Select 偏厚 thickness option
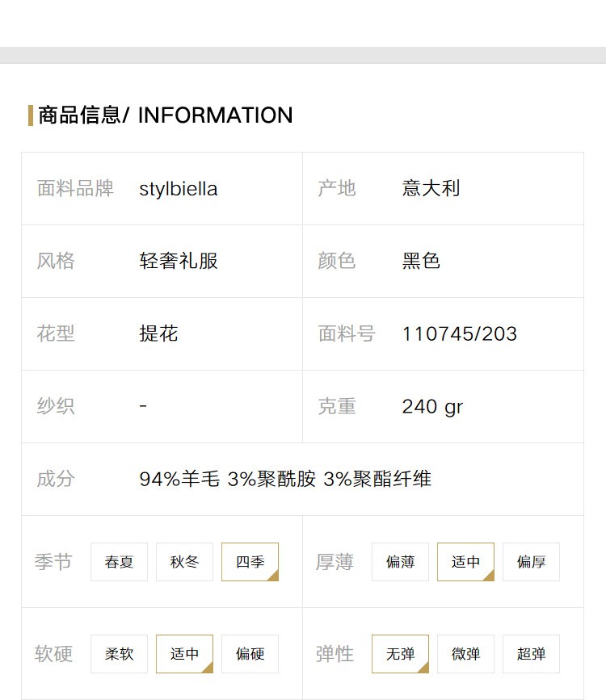This screenshot has width=606, height=700. click(531, 562)
